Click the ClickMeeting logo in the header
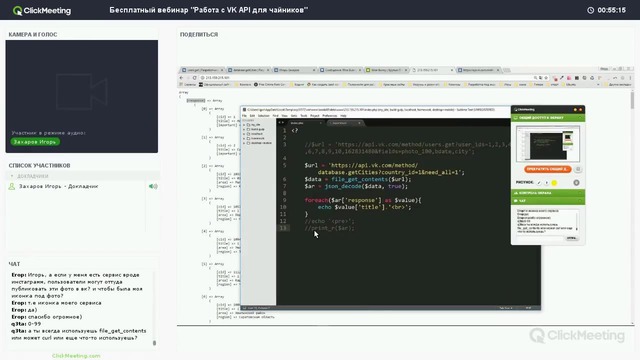The width and height of the screenshot is (640, 360). (x=42, y=10)
